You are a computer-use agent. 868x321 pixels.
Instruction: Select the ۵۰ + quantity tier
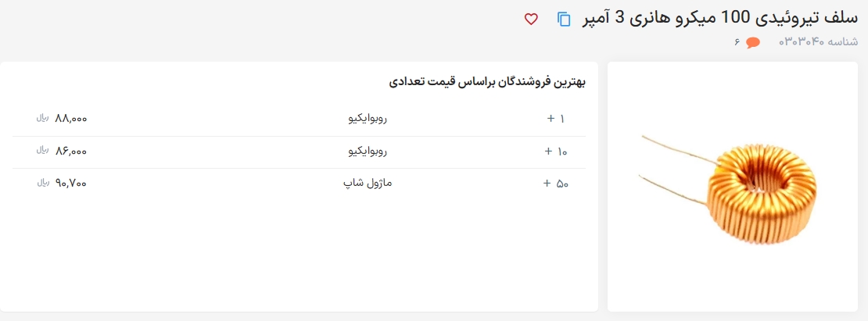coord(556,184)
